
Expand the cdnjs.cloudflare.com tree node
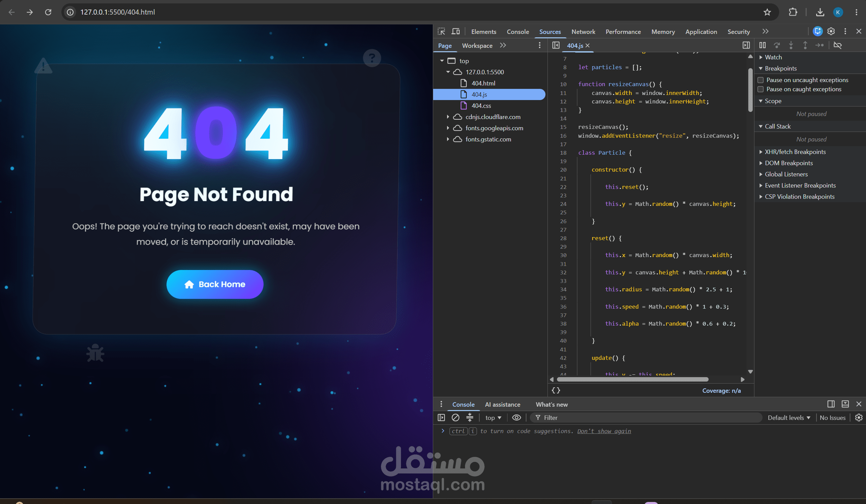448,117
